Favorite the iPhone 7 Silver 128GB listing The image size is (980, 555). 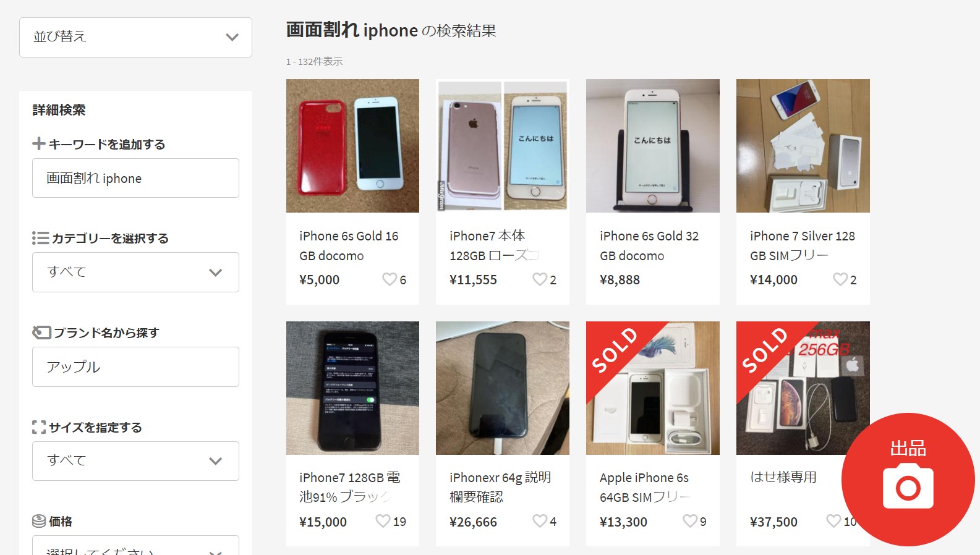point(840,279)
